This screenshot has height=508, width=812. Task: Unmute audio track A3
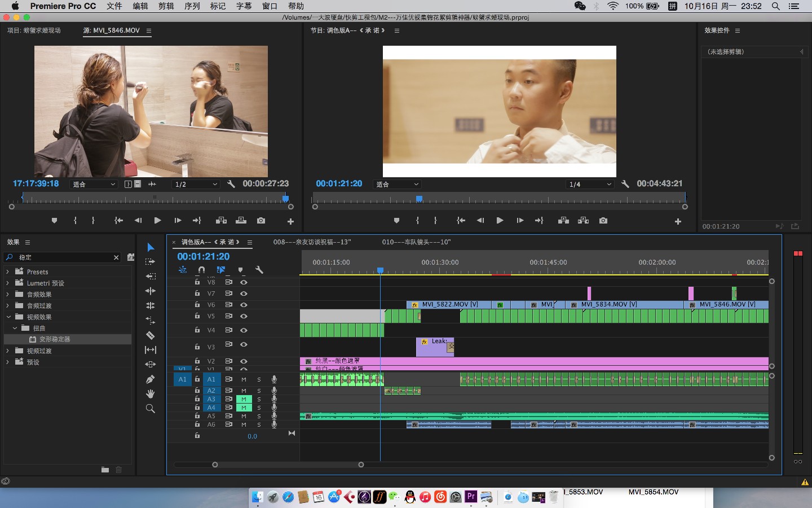[x=244, y=399]
